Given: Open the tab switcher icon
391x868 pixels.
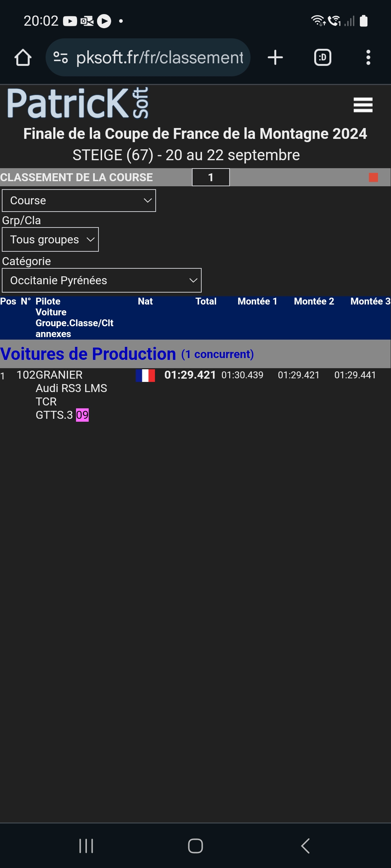Looking at the screenshot, I should tap(323, 58).
